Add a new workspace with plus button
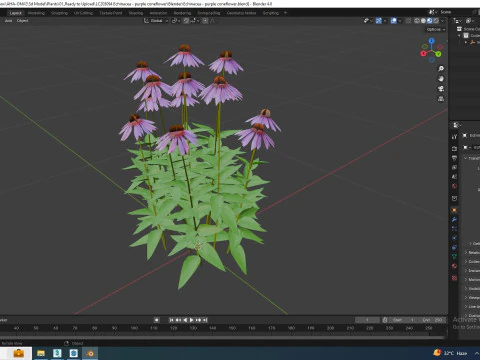Image resolution: width=480 pixels, height=360 pixels. coord(285,13)
